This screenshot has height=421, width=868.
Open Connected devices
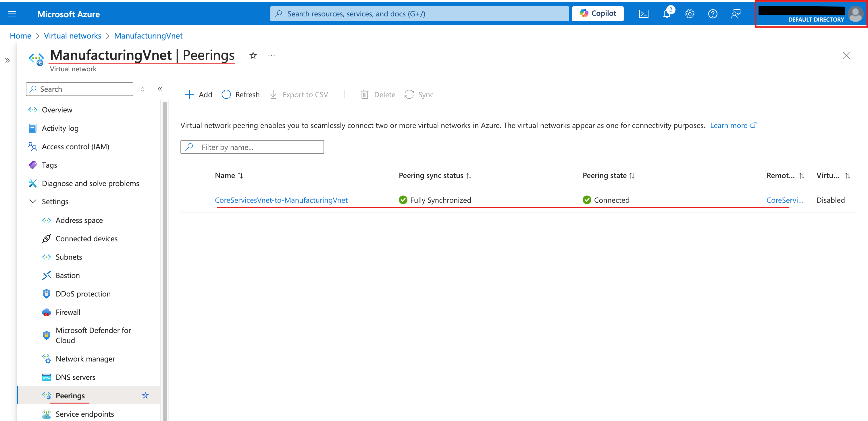[x=86, y=238]
